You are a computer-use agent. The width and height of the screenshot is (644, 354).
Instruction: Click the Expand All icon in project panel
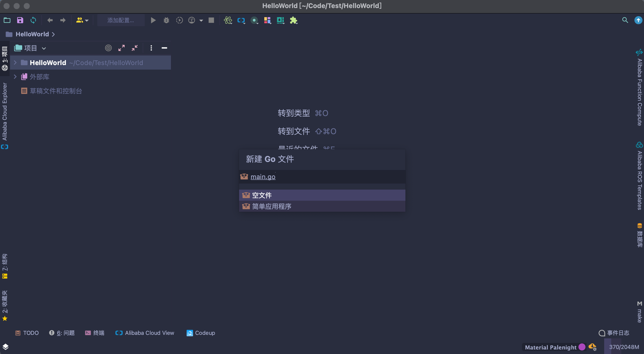click(x=122, y=48)
